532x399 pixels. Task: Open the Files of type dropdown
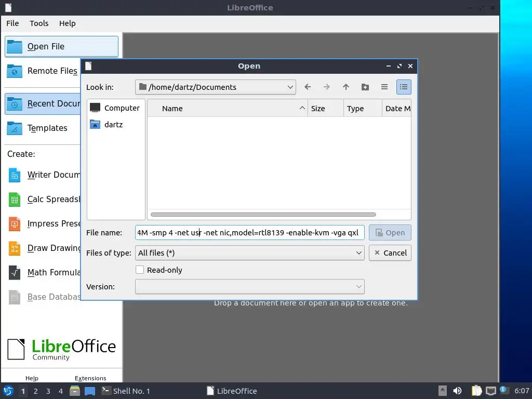click(250, 253)
